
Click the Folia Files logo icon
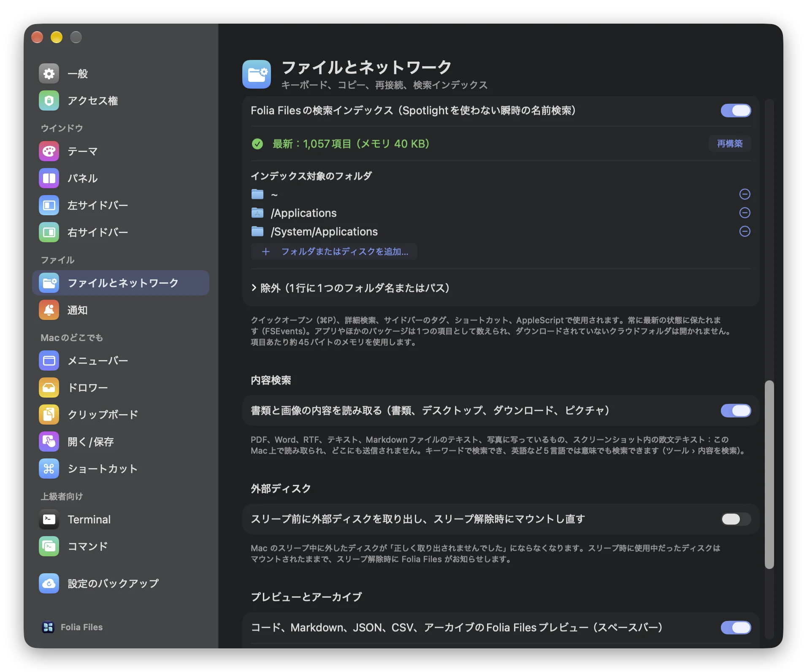[x=48, y=627]
